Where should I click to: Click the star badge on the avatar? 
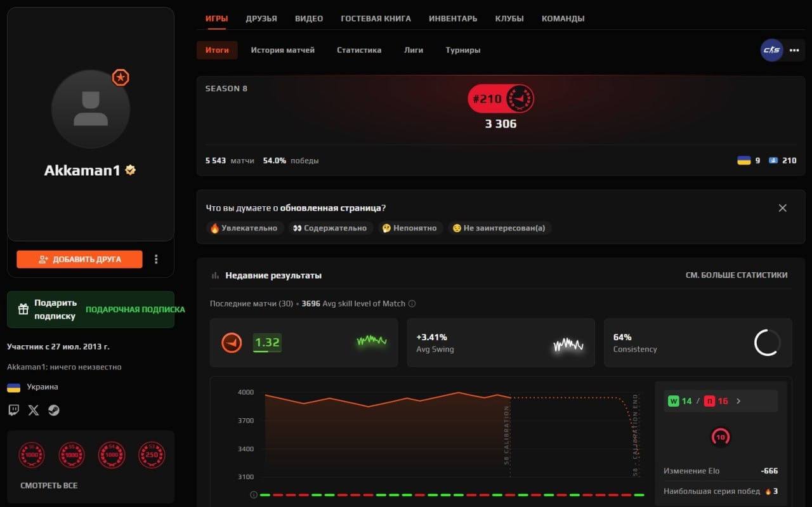point(121,77)
